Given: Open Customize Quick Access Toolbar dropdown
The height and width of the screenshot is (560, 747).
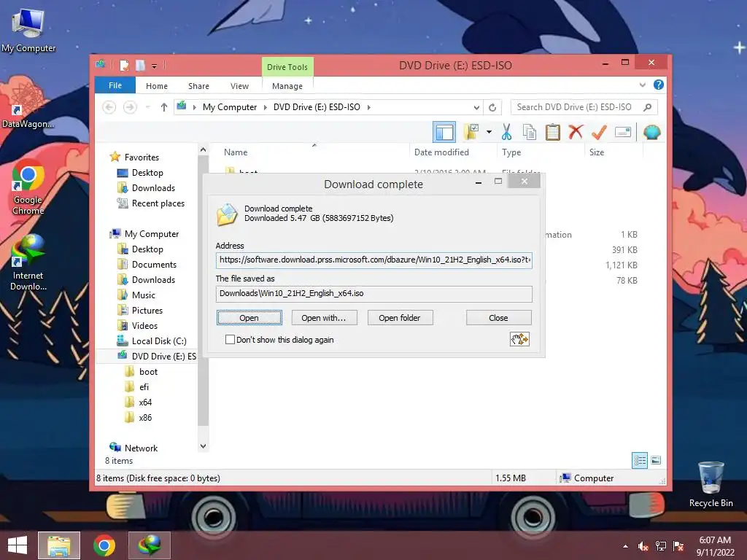Looking at the screenshot, I should pyautogui.click(x=155, y=66).
